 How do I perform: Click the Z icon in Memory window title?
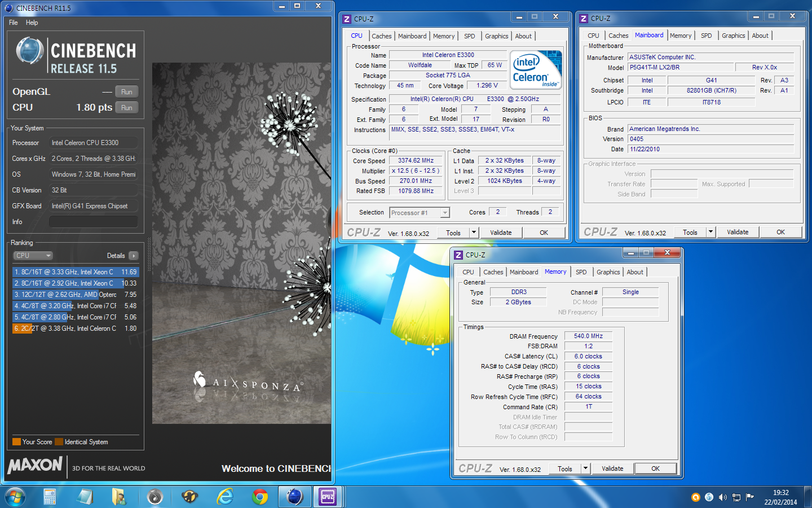click(x=458, y=255)
